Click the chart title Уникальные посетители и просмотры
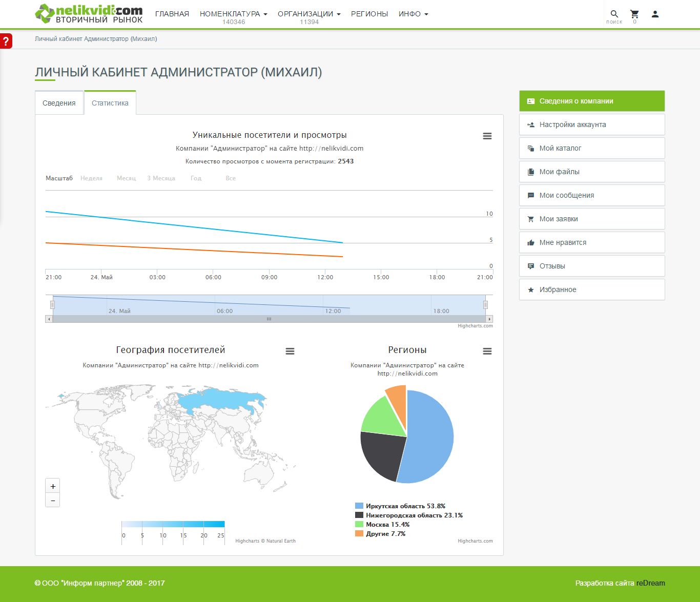 (x=270, y=135)
